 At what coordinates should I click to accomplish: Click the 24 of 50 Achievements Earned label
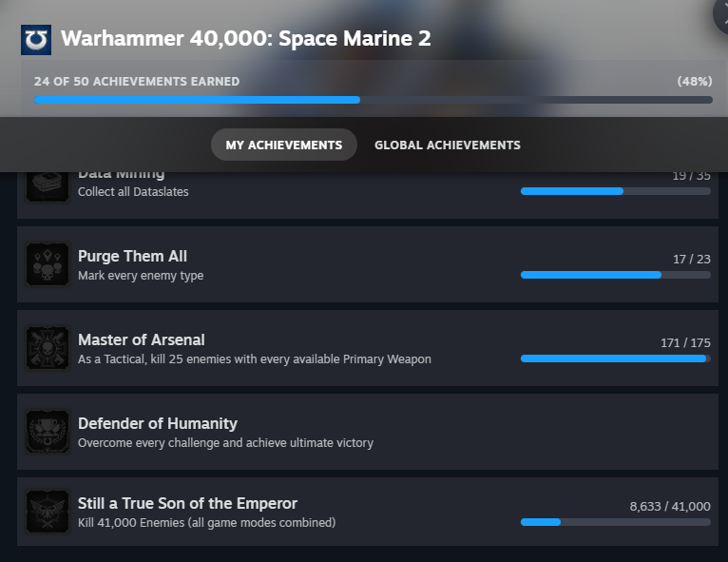point(137,82)
